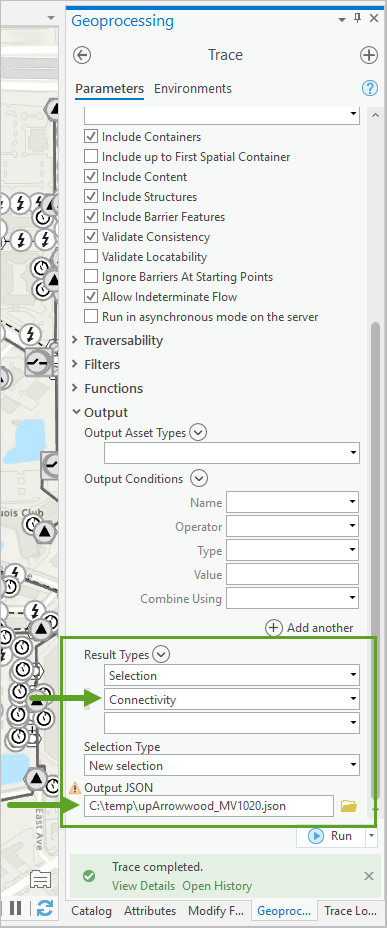The height and width of the screenshot is (928, 387).
Task: Open the empty third Result Types dropdown
Action: [232, 723]
